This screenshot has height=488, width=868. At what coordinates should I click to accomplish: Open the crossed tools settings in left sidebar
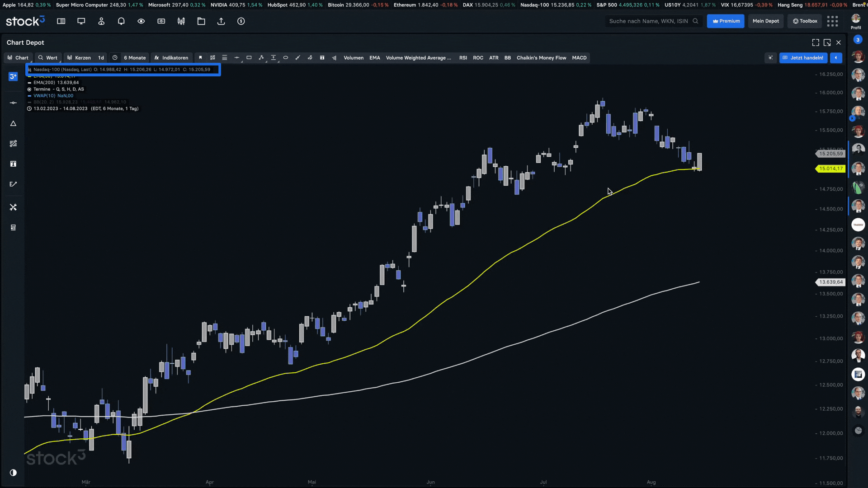pos(13,207)
